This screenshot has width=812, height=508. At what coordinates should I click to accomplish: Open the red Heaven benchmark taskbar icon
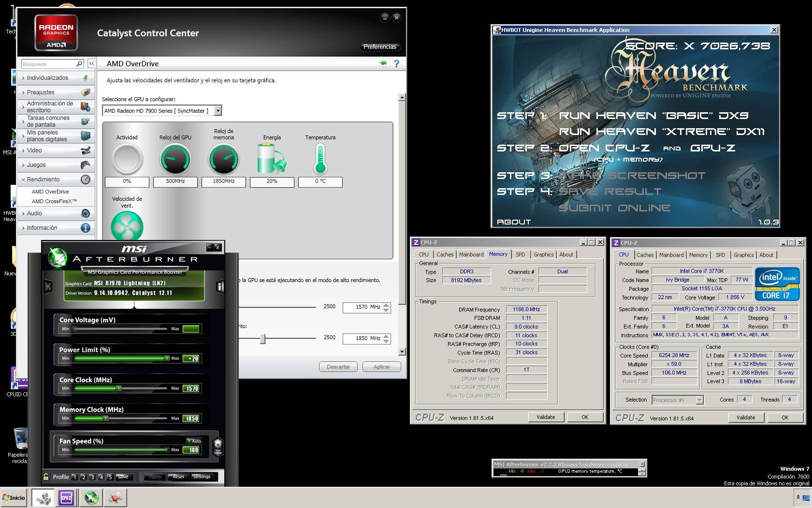click(x=116, y=497)
